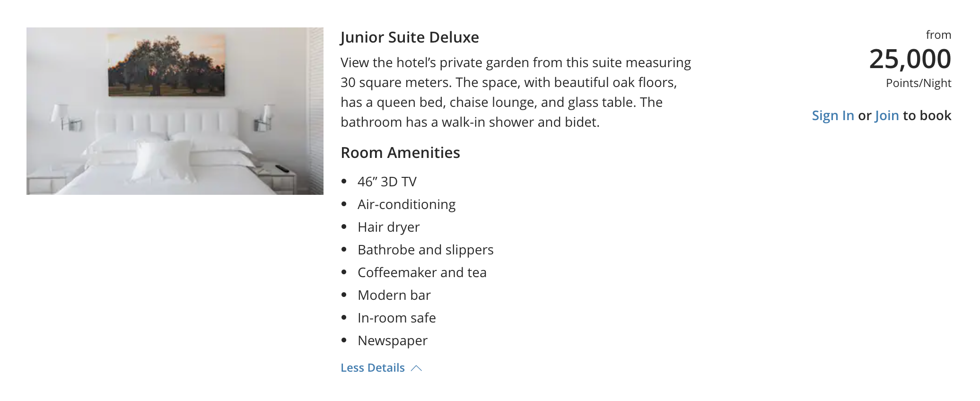Click the Air-conditioning amenity item
The image size is (980, 401).
(406, 204)
